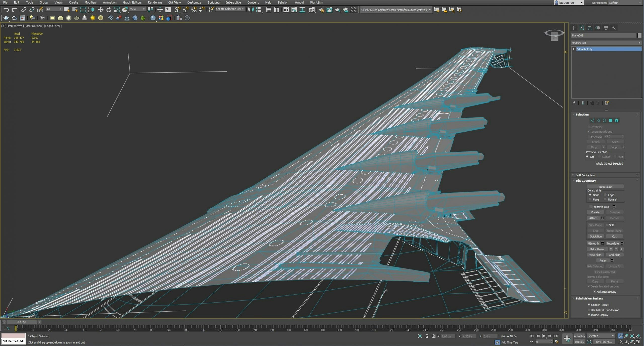Open the Modifier List dropdown
Image resolution: width=644 pixels, height=346 pixels.
tap(606, 43)
